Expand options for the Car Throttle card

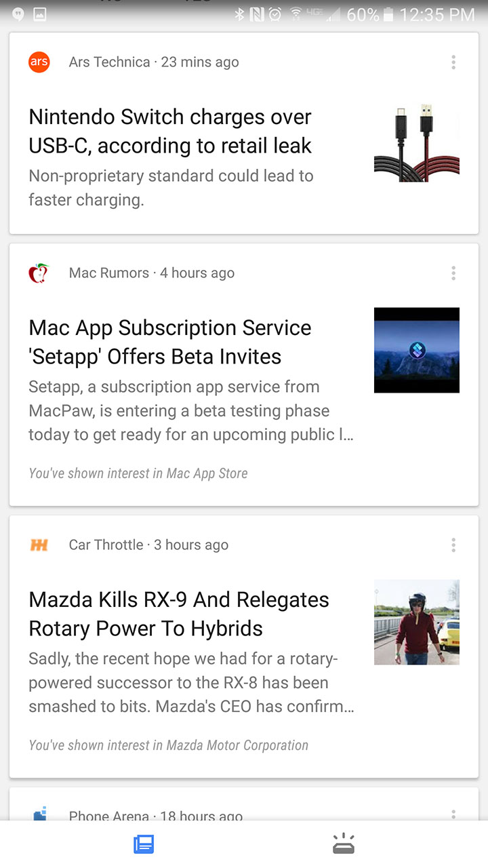tap(453, 545)
